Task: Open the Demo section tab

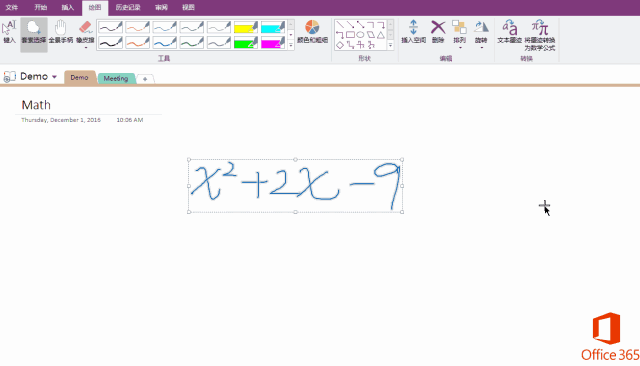Action: tap(79, 78)
